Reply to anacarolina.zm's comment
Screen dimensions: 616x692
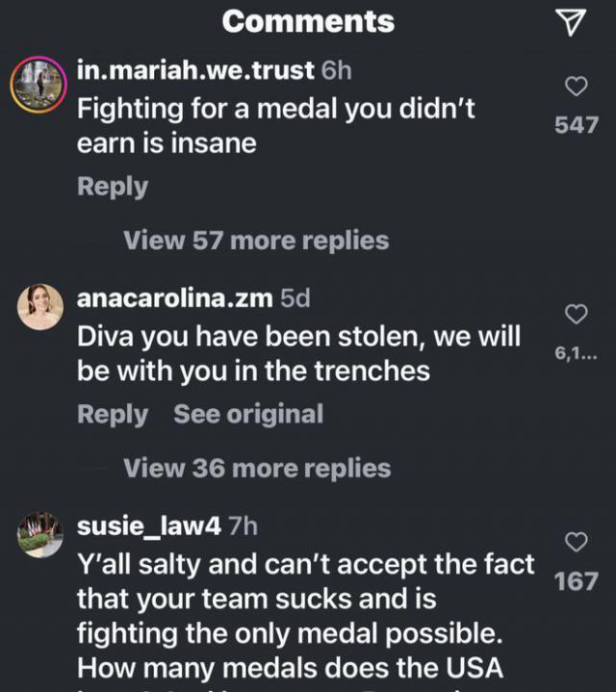[x=113, y=415]
